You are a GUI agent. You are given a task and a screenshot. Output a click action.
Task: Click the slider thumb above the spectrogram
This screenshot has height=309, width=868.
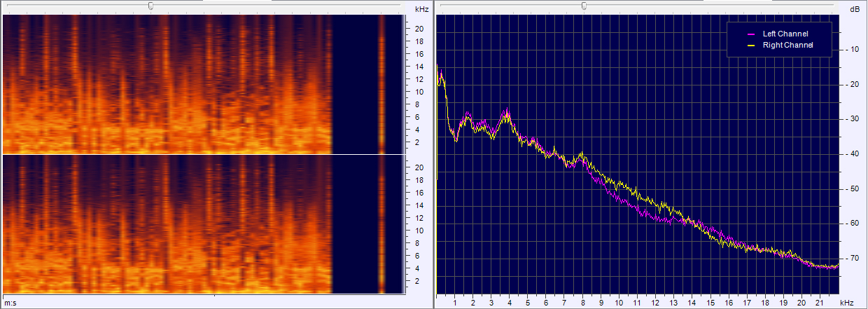click(x=150, y=6)
